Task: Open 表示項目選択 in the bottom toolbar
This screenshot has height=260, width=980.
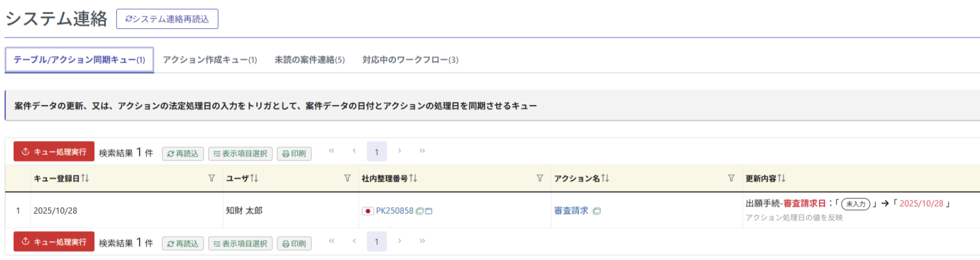Action: click(240, 244)
